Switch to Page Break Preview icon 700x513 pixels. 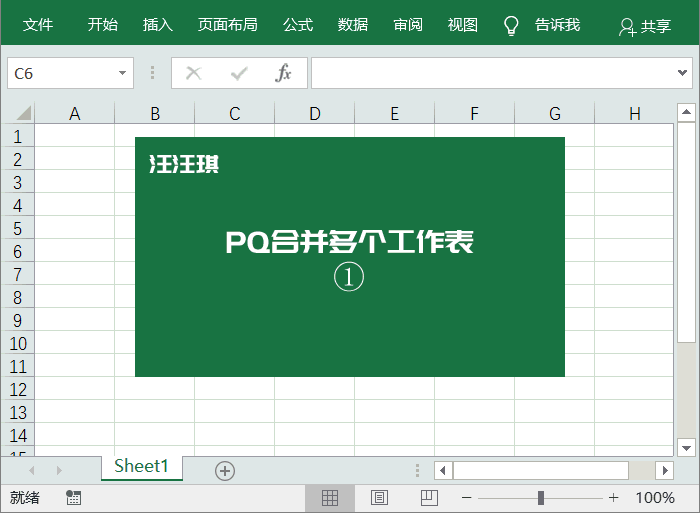pyautogui.click(x=429, y=497)
